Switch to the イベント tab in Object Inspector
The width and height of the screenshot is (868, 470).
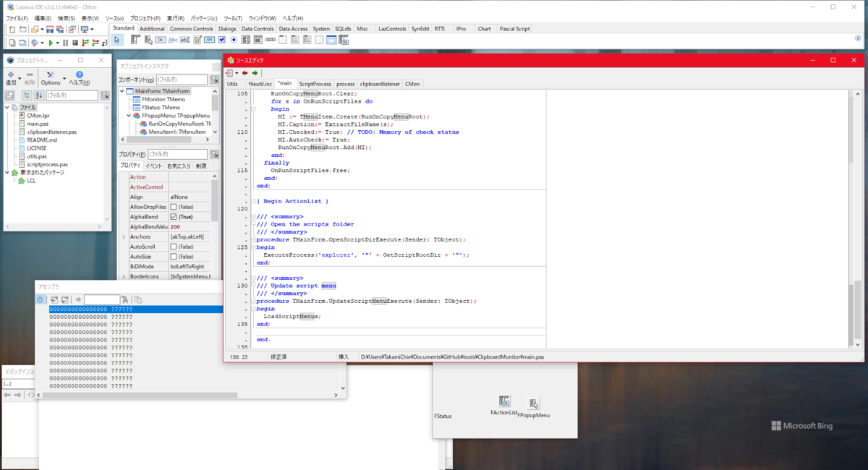tap(153, 166)
